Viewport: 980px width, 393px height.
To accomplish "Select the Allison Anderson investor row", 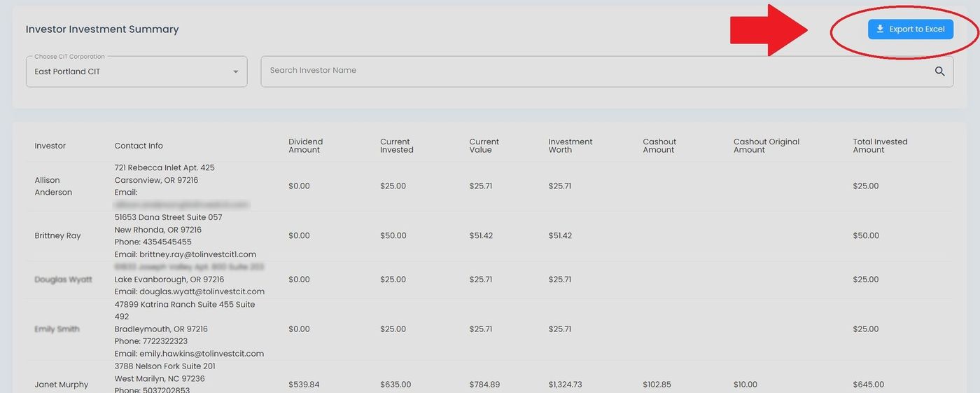I will point(53,186).
